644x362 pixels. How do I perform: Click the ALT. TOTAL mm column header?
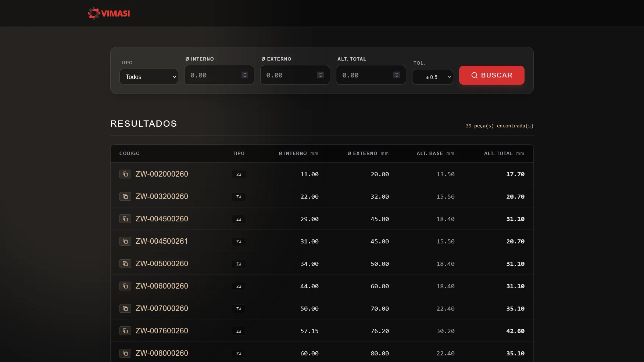[x=504, y=153]
